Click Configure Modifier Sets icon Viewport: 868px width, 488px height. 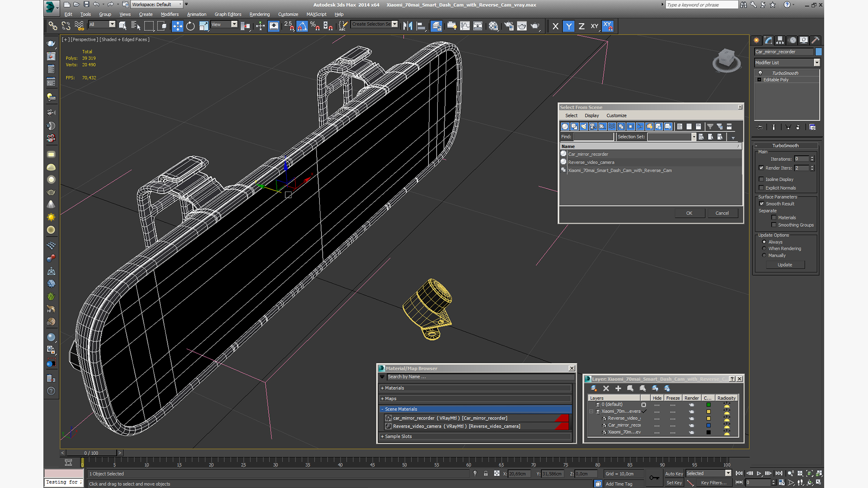point(812,127)
